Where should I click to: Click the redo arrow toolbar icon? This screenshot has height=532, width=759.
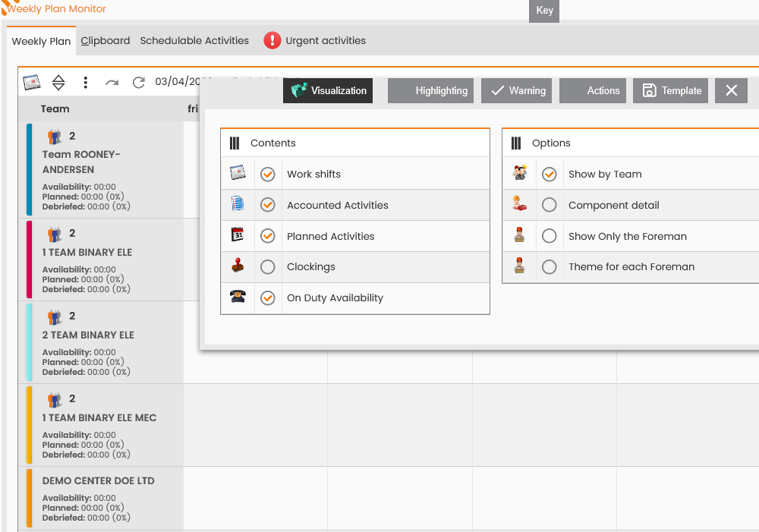coord(112,83)
